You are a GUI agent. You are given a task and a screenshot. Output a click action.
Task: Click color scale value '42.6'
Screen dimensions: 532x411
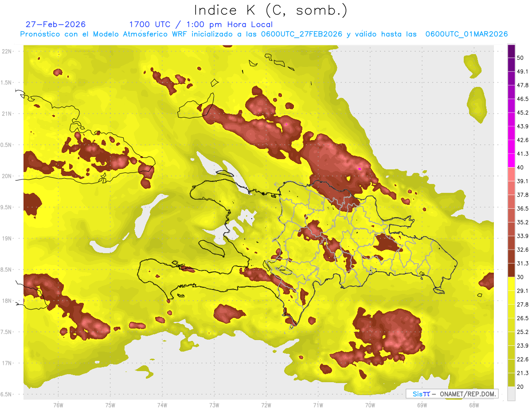tap(523, 140)
